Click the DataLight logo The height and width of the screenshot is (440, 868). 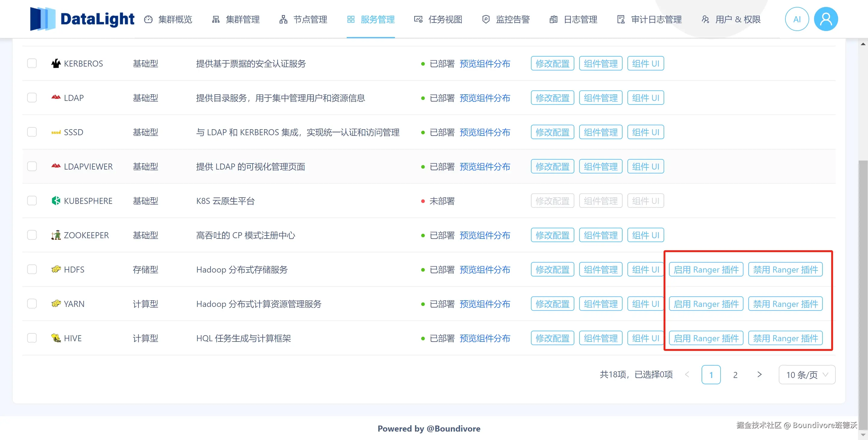(x=82, y=19)
